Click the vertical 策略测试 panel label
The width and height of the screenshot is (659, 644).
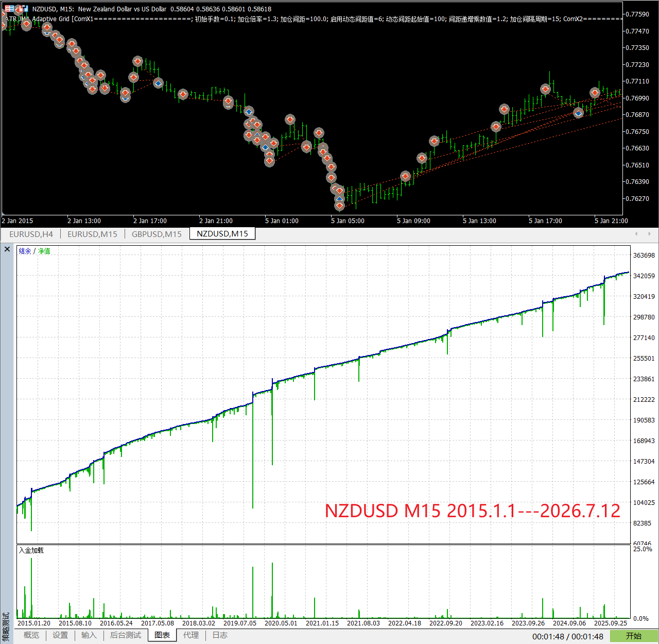coord(6,626)
